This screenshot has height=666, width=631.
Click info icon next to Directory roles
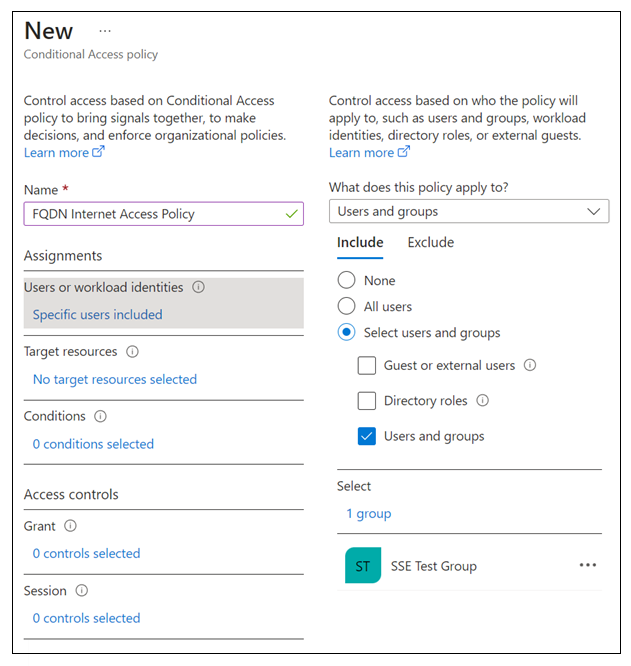point(482,400)
